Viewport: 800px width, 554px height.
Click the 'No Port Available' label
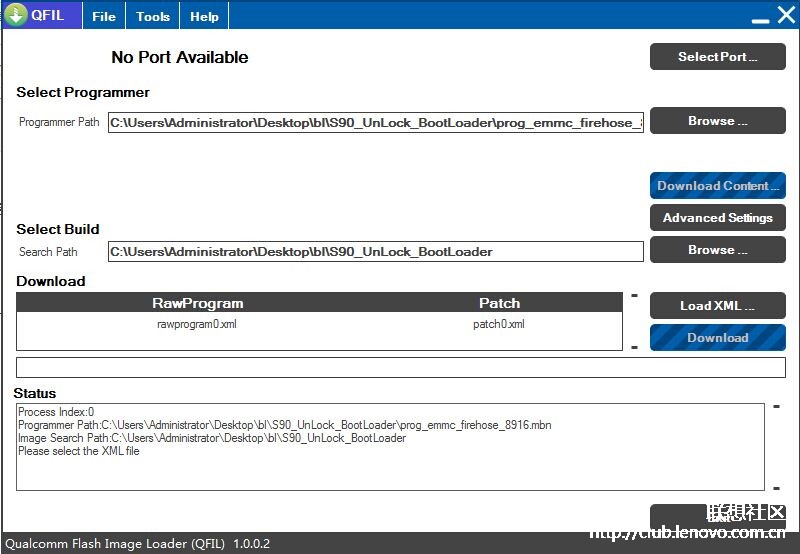(x=180, y=57)
